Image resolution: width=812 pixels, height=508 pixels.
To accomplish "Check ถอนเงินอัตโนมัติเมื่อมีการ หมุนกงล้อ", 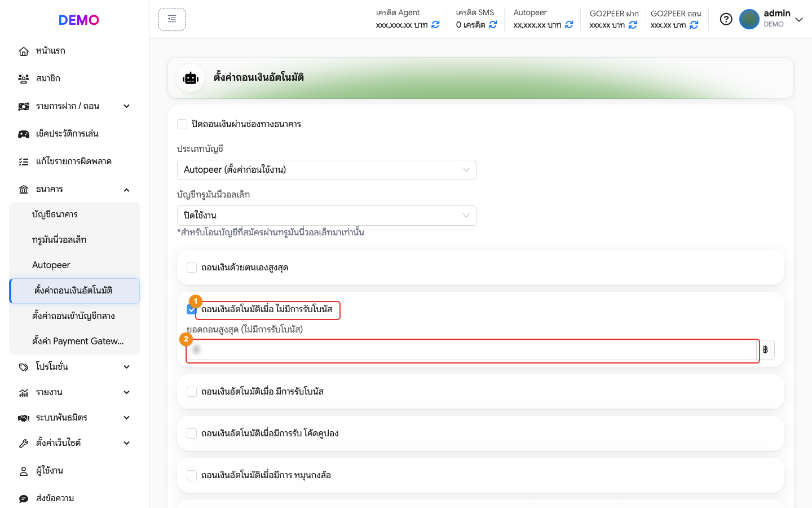I will pyautogui.click(x=192, y=475).
